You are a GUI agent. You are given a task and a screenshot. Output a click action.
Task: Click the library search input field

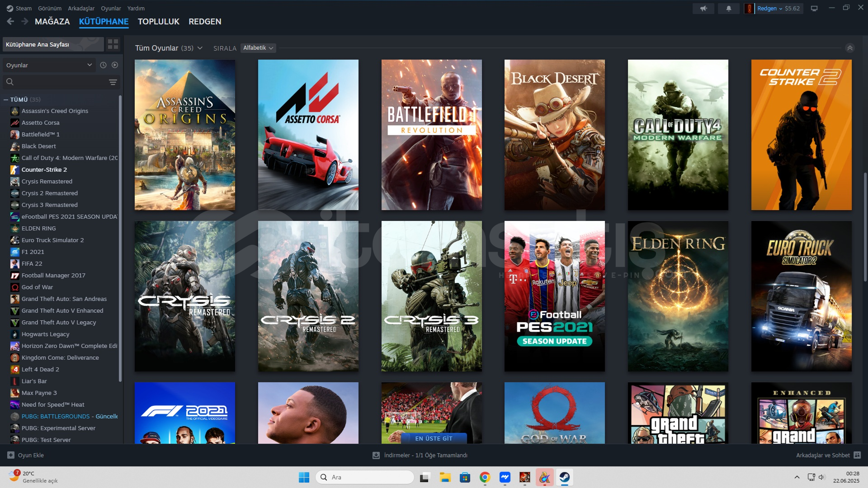point(61,82)
